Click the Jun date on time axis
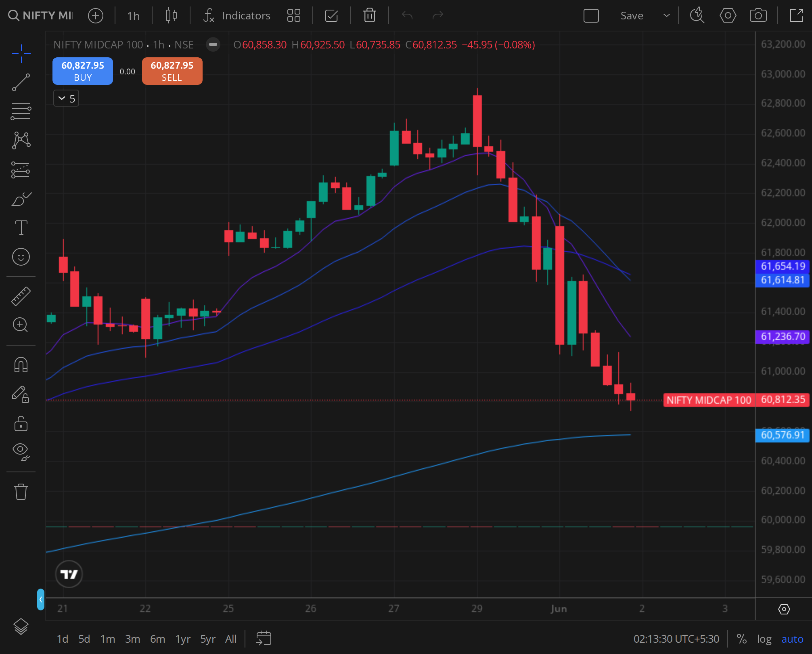Viewport: 812px width, 654px height. 559,609
